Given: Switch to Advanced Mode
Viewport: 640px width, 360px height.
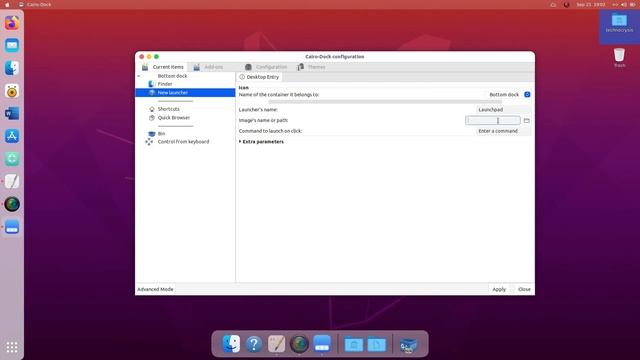Looking at the screenshot, I should [155, 289].
